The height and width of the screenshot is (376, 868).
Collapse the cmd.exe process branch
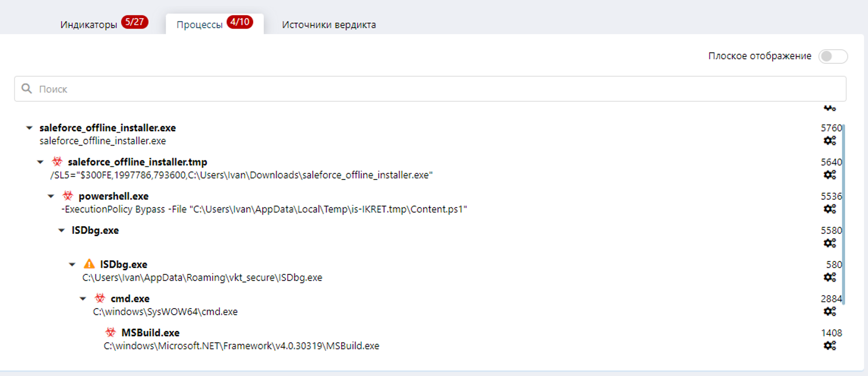(83, 299)
